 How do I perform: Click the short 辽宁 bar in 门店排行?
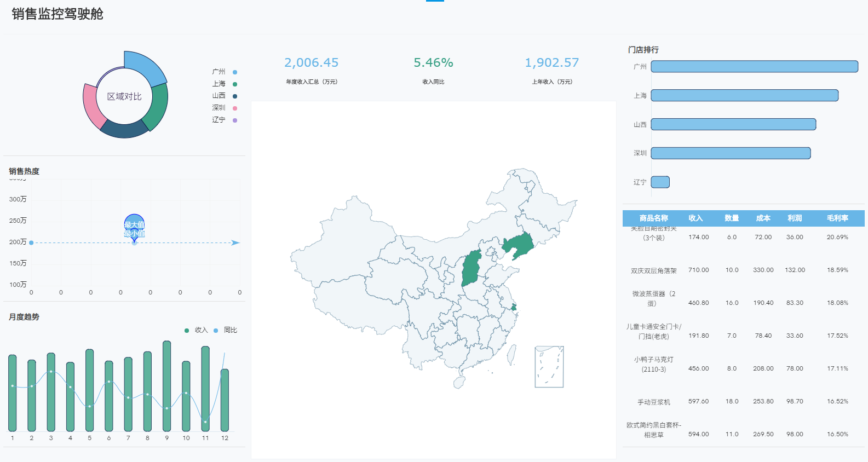[660, 182]
